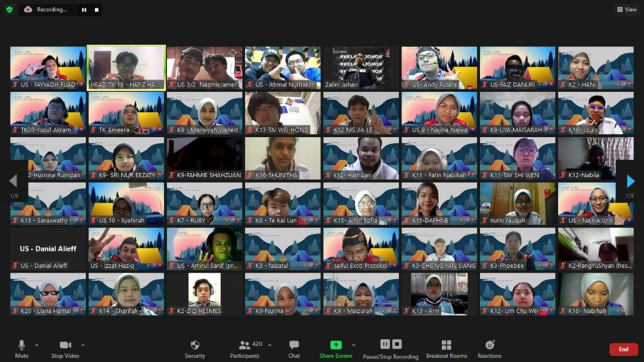Start sharing with the Share Screen icon
Image resolution: width=644 pixels, height=362 pixels.
[336, 345]
